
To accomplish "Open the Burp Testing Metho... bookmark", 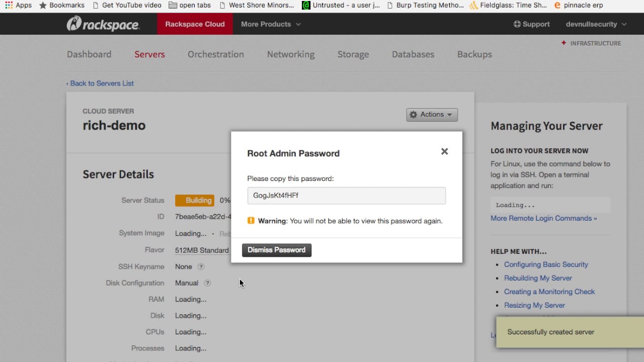I will 425,5.
